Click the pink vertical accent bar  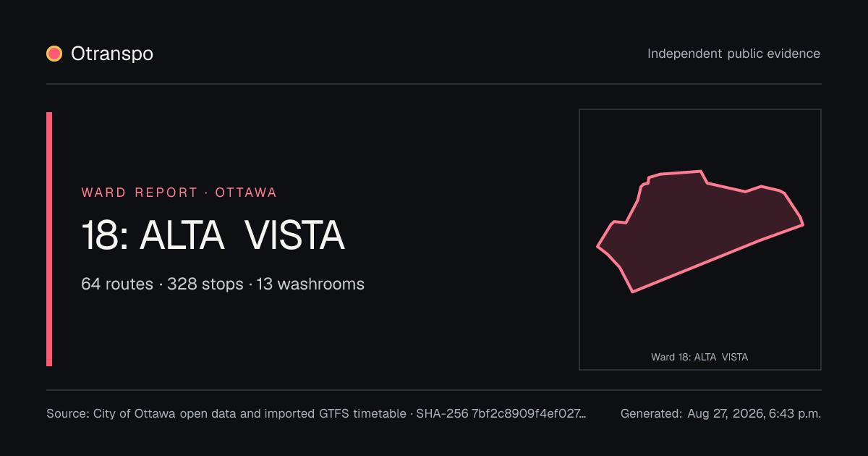(x=49, y=239)
